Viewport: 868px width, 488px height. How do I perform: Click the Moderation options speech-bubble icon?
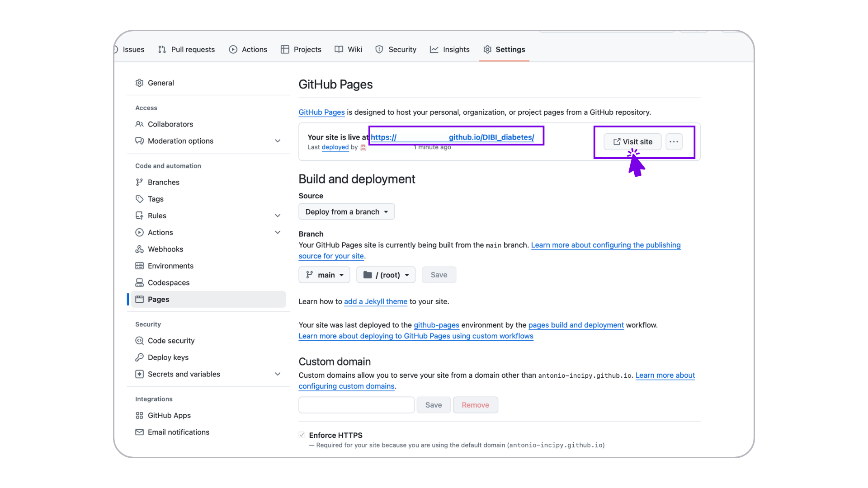(139, 141)
